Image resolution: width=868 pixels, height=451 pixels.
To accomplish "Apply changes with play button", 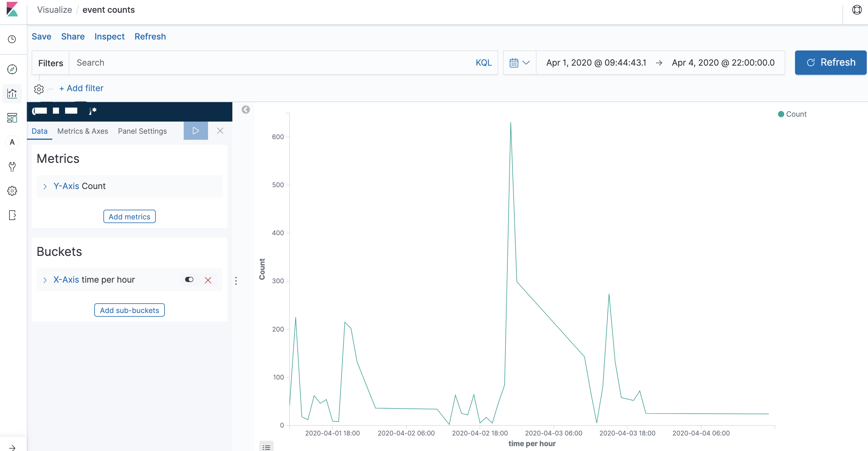I will coord(196,131).
